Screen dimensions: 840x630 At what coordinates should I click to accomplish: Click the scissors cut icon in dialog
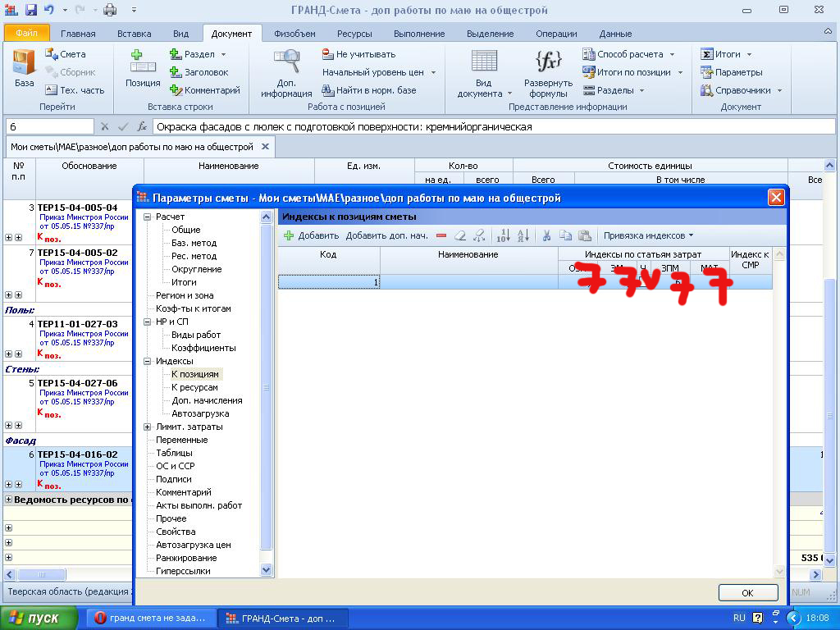[x=546, y=235]
